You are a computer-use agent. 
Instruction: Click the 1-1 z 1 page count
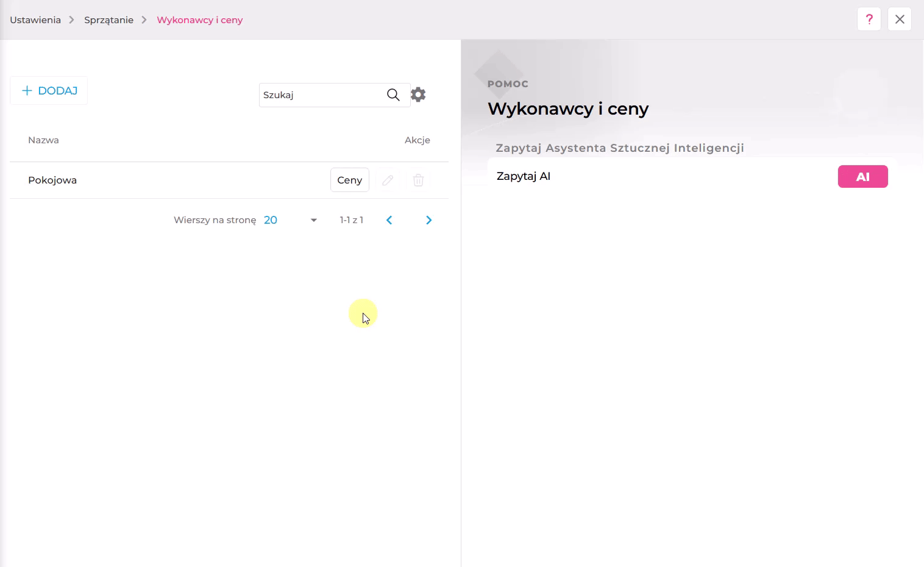coord(352,220)
